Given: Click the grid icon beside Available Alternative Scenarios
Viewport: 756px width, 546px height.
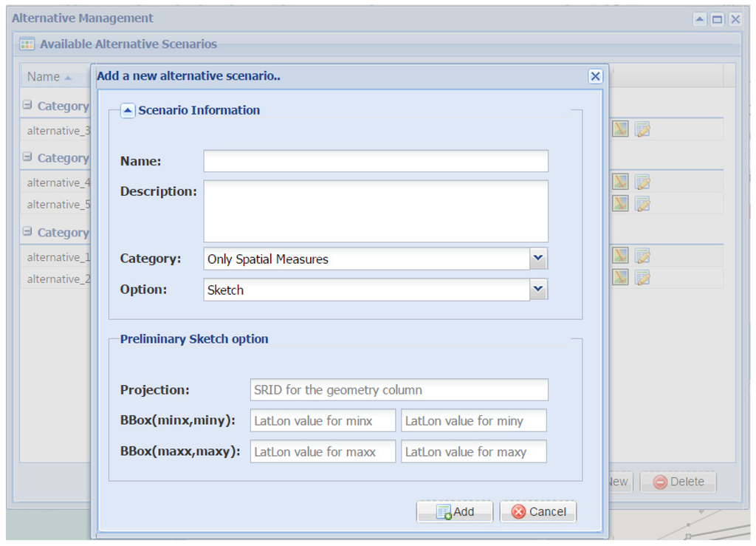Looking at the screenshot, I should (27, 44).
